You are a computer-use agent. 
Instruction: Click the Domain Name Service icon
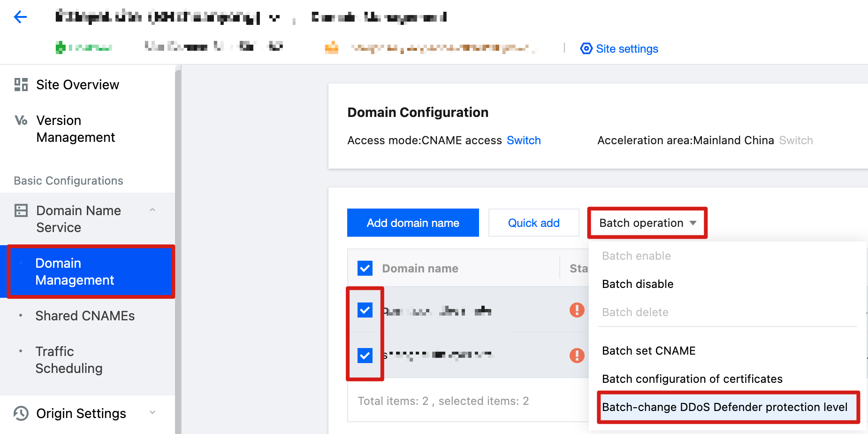tap(21, 210)
